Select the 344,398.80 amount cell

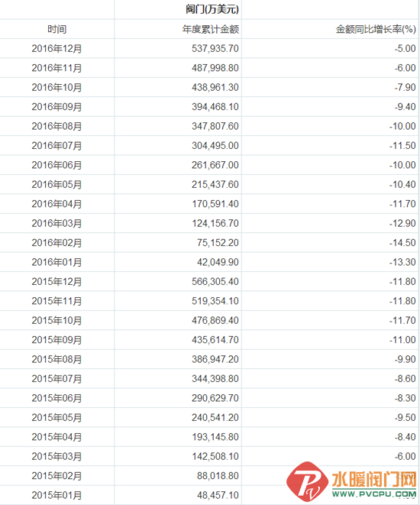(215, 378)
